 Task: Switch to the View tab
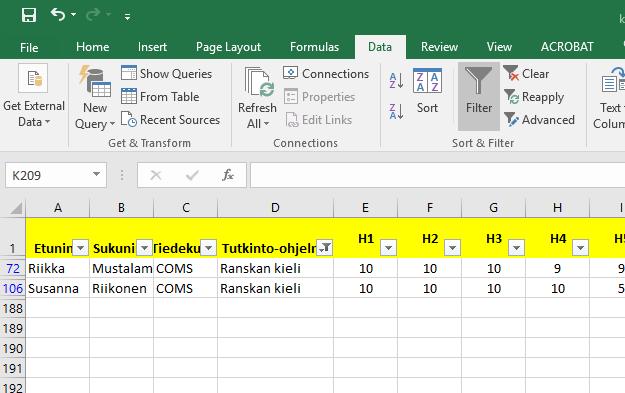(x=499, y=47)
